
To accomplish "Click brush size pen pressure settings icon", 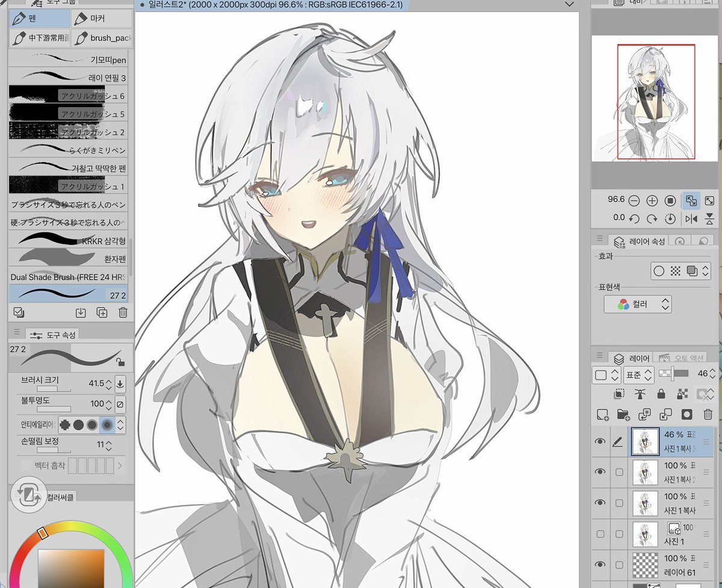I will (120, 383).
